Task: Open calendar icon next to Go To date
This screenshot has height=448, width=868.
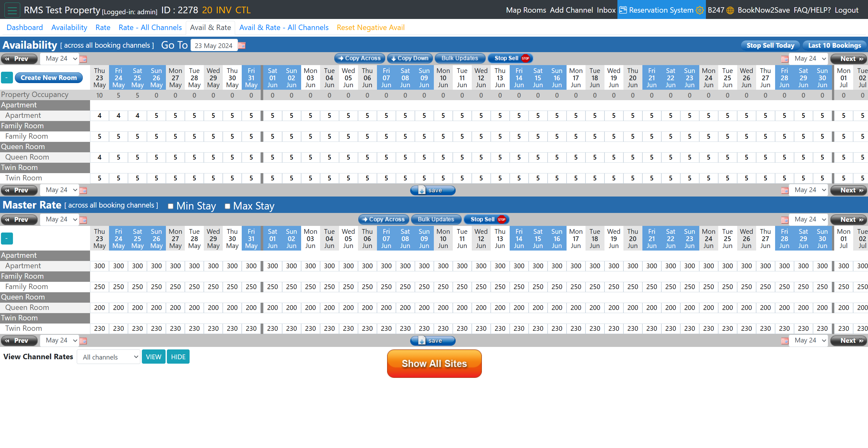Action: pos(242,45)
